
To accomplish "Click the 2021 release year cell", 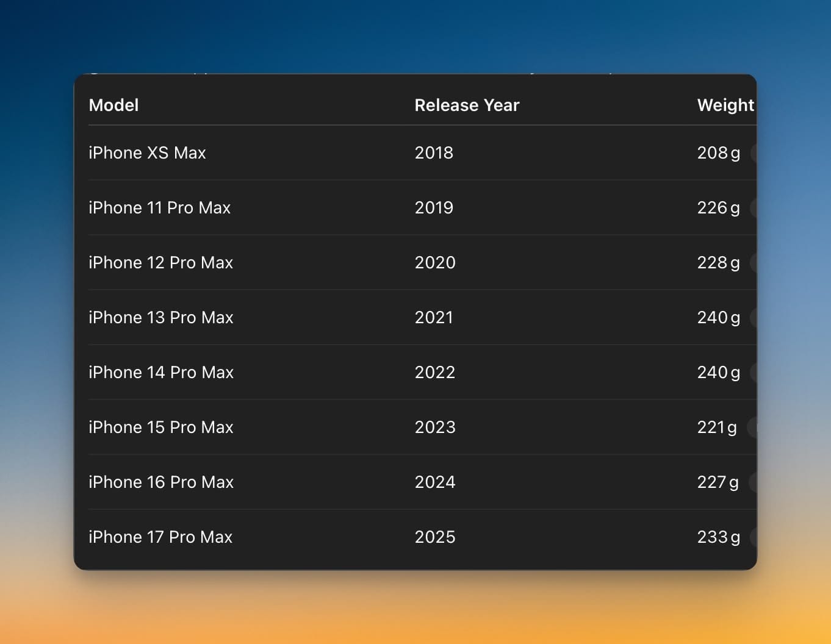I will coord(434,317).
